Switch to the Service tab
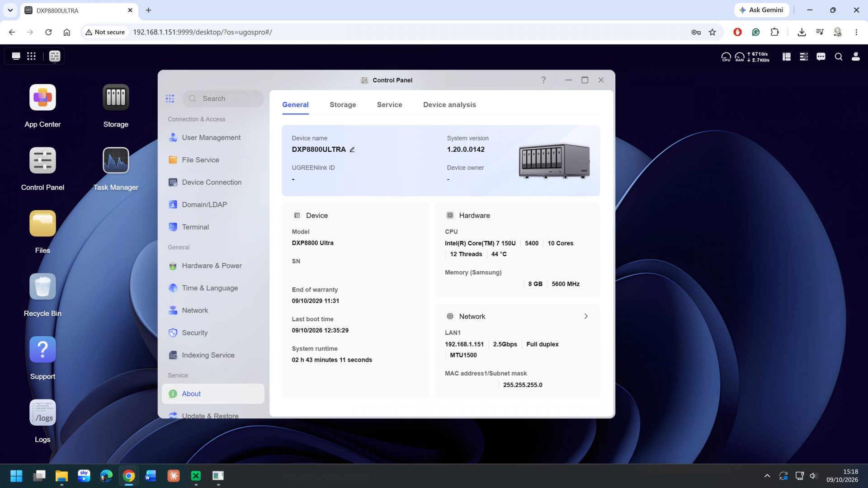The height and width of the screenshot is (488, 868). 390,105
